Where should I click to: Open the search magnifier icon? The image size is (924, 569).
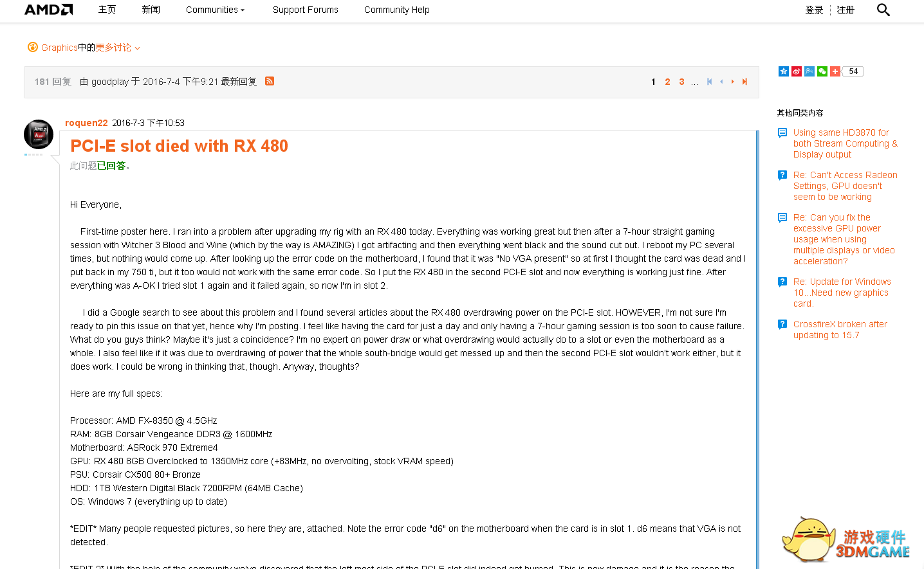click(883, 10)
